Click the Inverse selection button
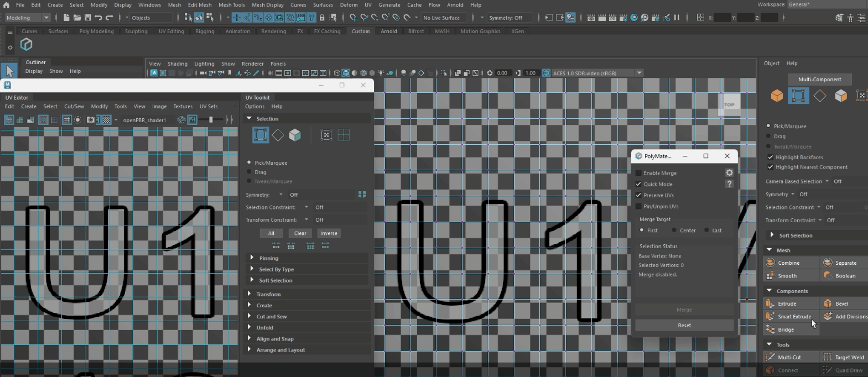This screenshot has height=377, width=868. pyautogui.click(x=329, y=233)
